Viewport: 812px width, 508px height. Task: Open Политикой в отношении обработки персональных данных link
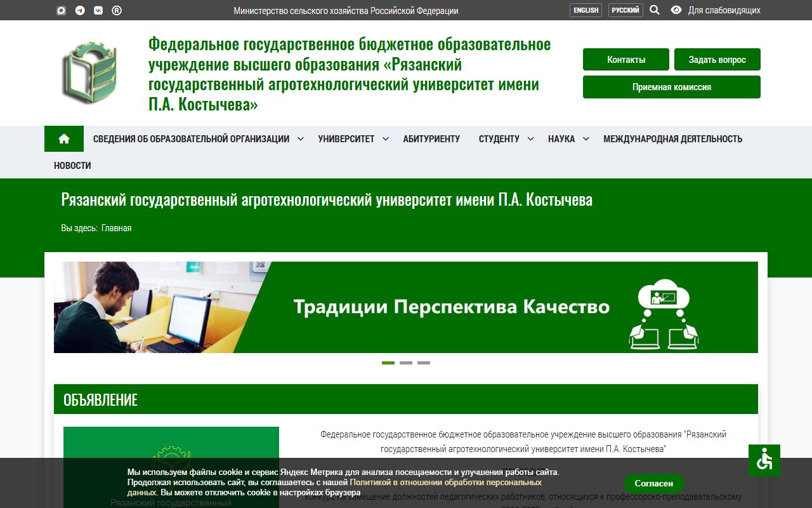(334, 487)
